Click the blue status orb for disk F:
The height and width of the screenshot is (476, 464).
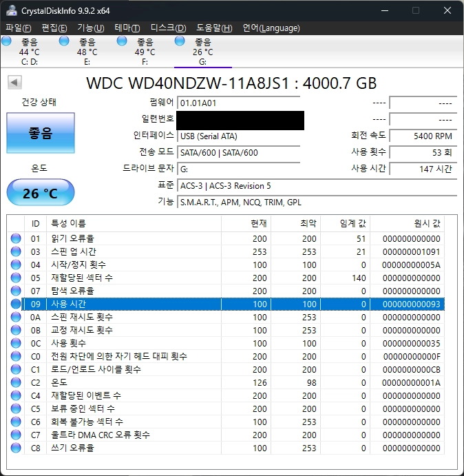point(122,41)
